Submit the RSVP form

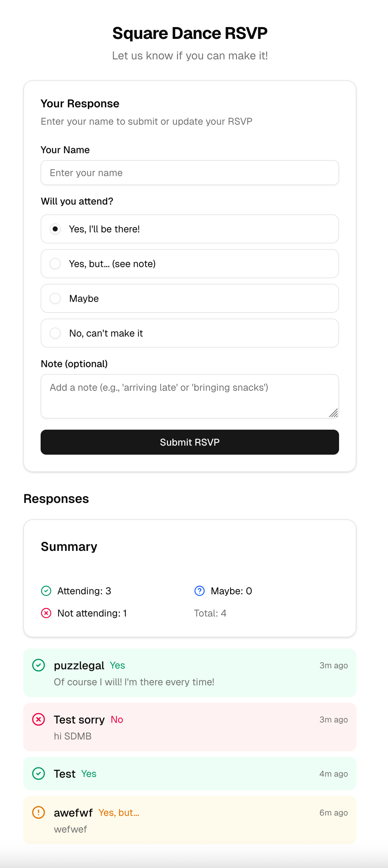pos(190,442)
